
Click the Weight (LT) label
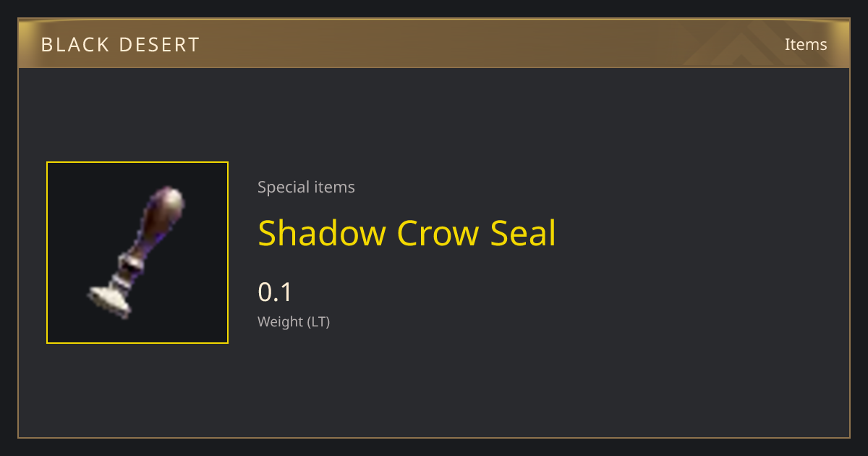point(294,322)
